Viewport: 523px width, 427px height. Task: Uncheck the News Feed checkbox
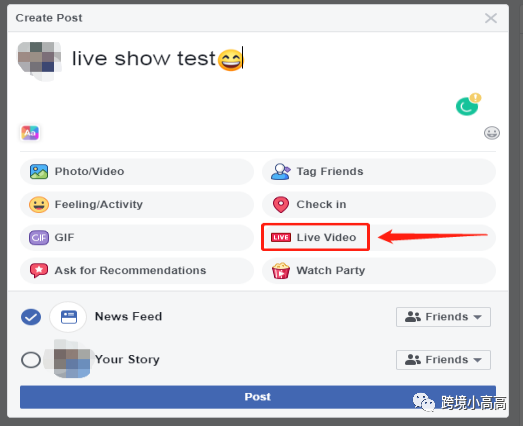(31, 317)
